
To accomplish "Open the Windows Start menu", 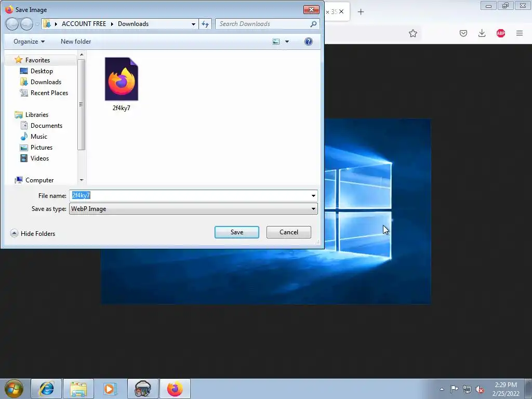I will click(14, 389).
